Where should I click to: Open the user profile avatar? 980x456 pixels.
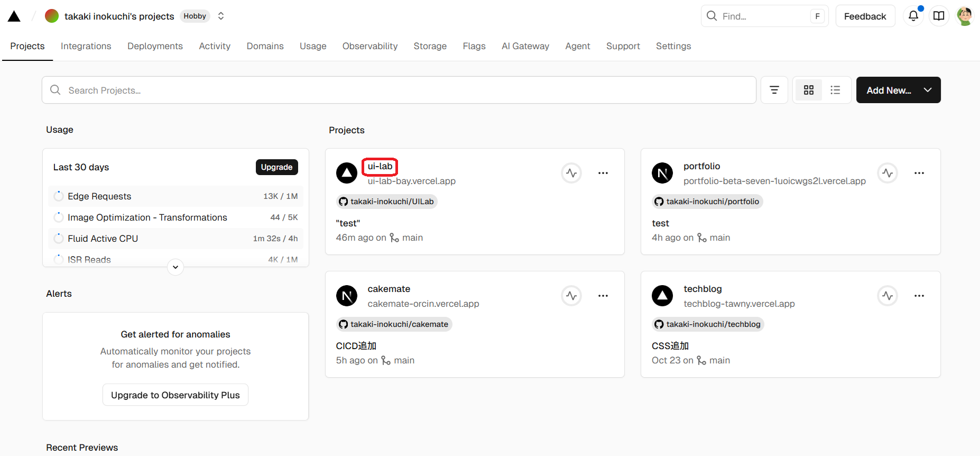(x=965, y=16)
